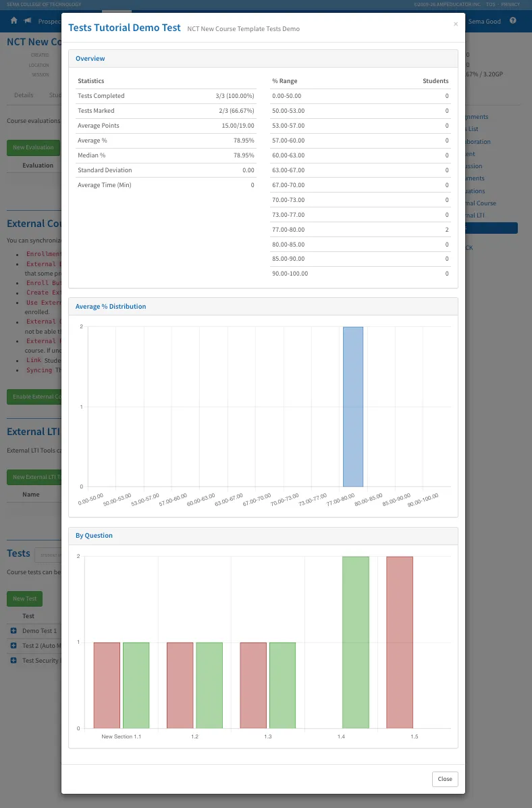Select the green bar for question 1.4
The image size is (532, 808).
(355, 642)
